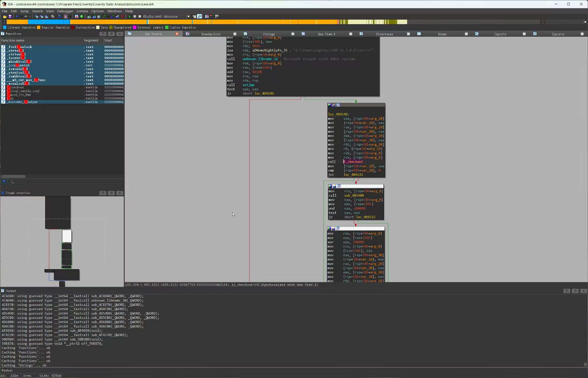Open the navigation band options dropdown
588x378 pixels.
pos(585,22)
